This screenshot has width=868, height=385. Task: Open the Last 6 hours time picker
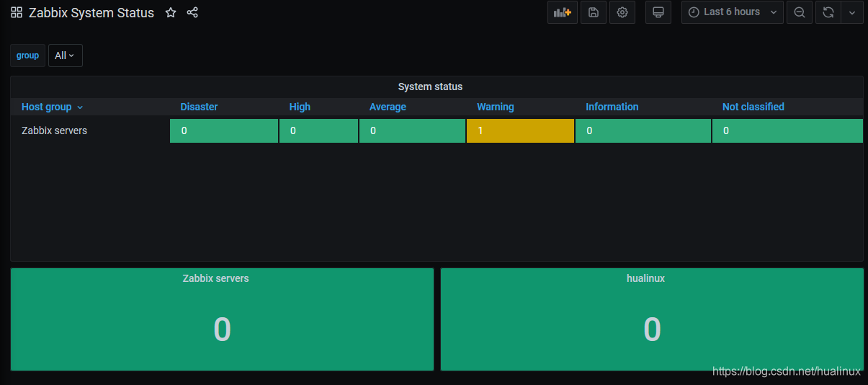[733, 12]
